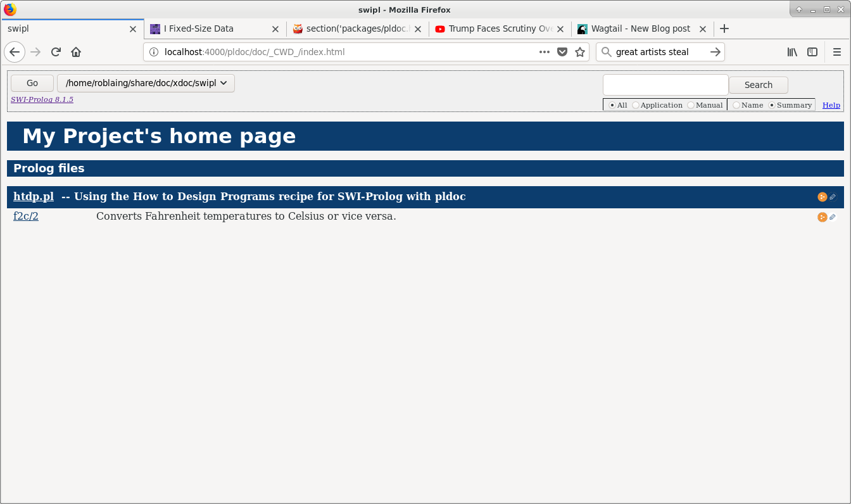Open the Firefox hamburger menu
Screen dimensions: 851x504
pos(837,52)
